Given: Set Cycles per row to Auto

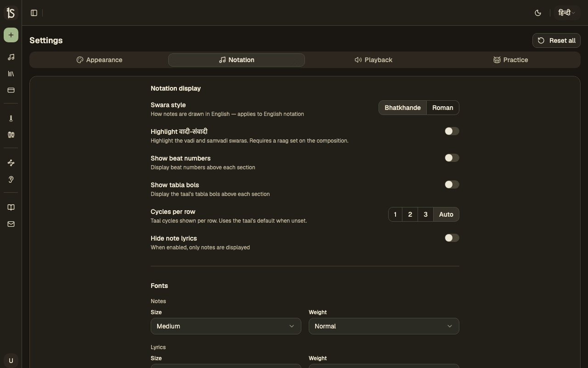Looking at the screenshot, I should (x=446, y=214).
